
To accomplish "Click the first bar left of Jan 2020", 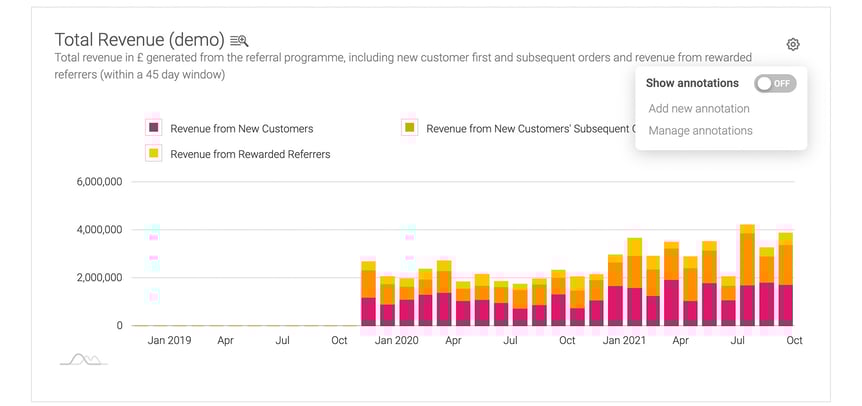I will click(x=368, y=293).
